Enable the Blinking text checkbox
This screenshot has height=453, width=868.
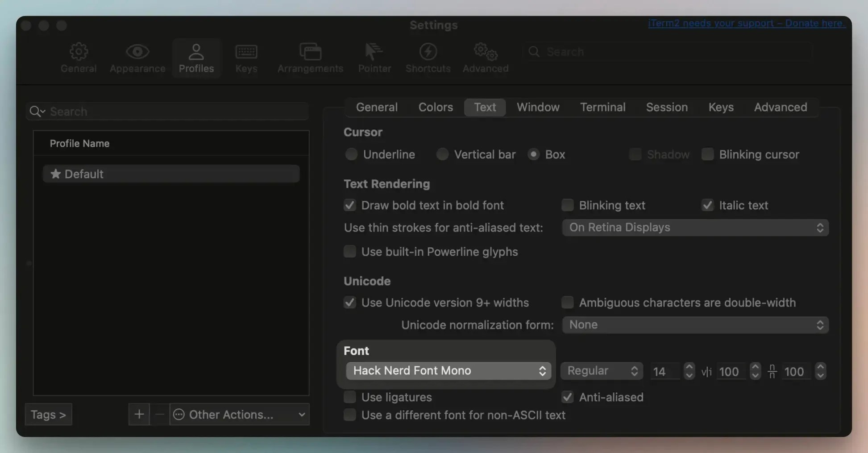point(567,205)
